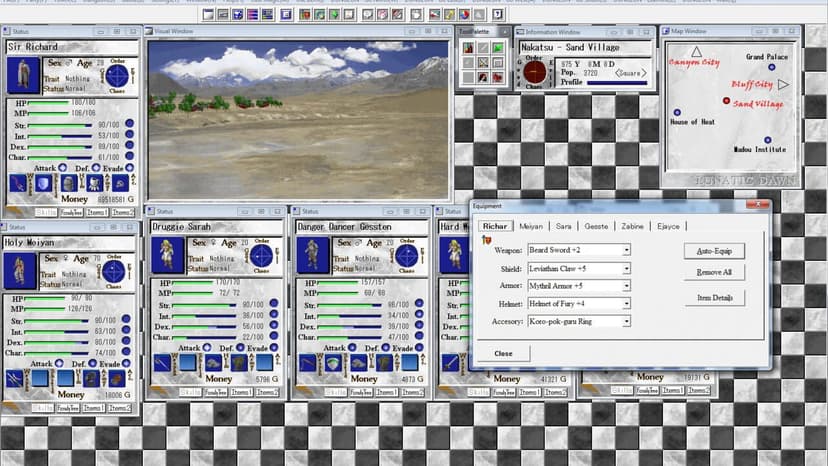Click the speech bubble toolbar icon
This screenshot has width=828, height=466.
(368, 14)
